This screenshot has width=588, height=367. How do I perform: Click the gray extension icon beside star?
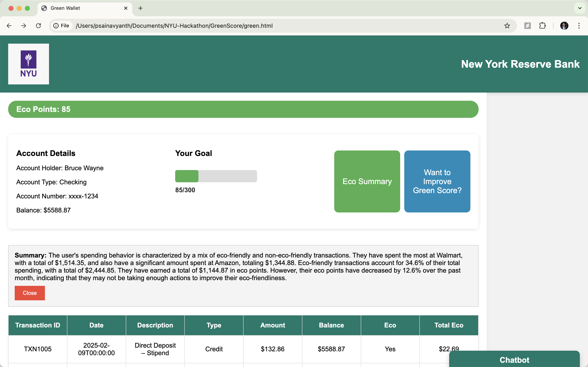(527, 26)
